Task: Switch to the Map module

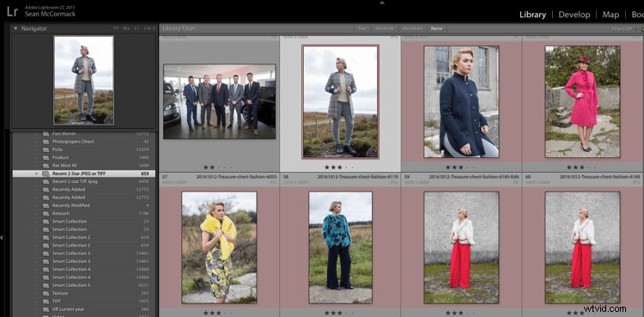Action: click(x=611, y=15)
